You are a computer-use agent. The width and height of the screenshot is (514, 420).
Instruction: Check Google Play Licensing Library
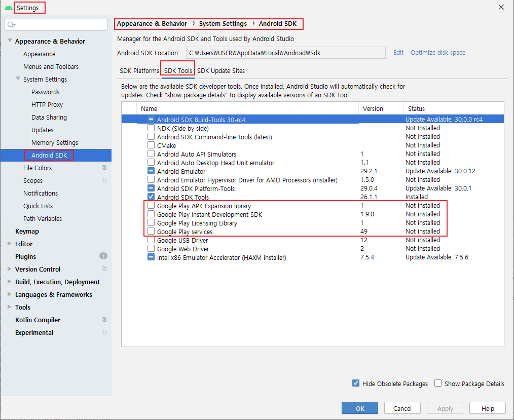pos(151,223)
